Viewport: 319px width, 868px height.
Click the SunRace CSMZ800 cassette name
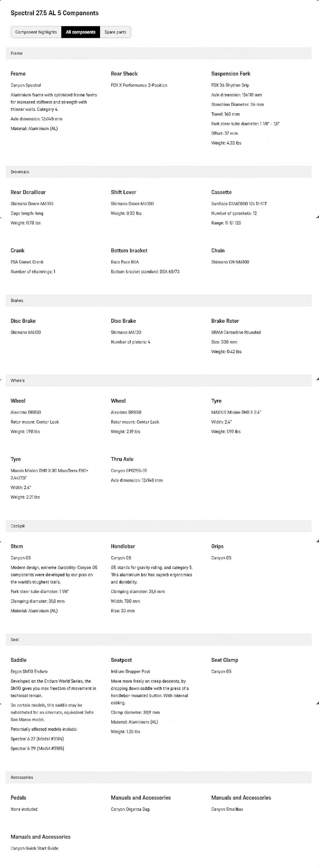point(239,204)
